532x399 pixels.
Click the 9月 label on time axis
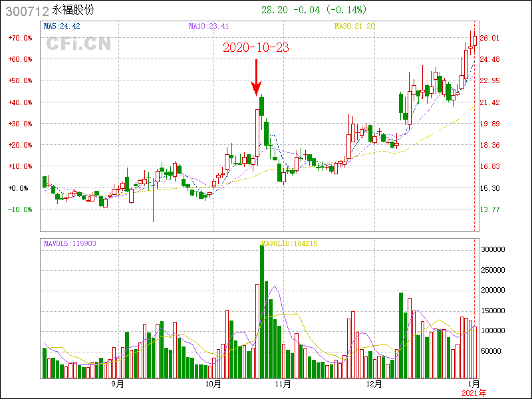118,384
